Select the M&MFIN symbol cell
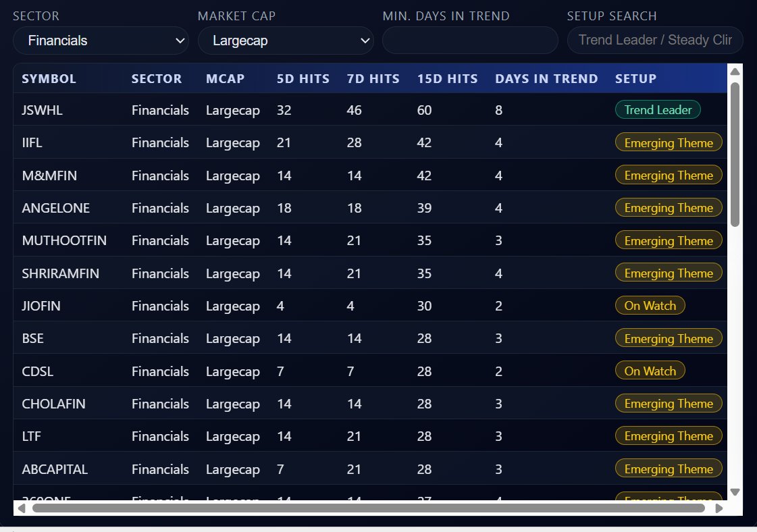This screenshot has height=532, width=757. 49,176
